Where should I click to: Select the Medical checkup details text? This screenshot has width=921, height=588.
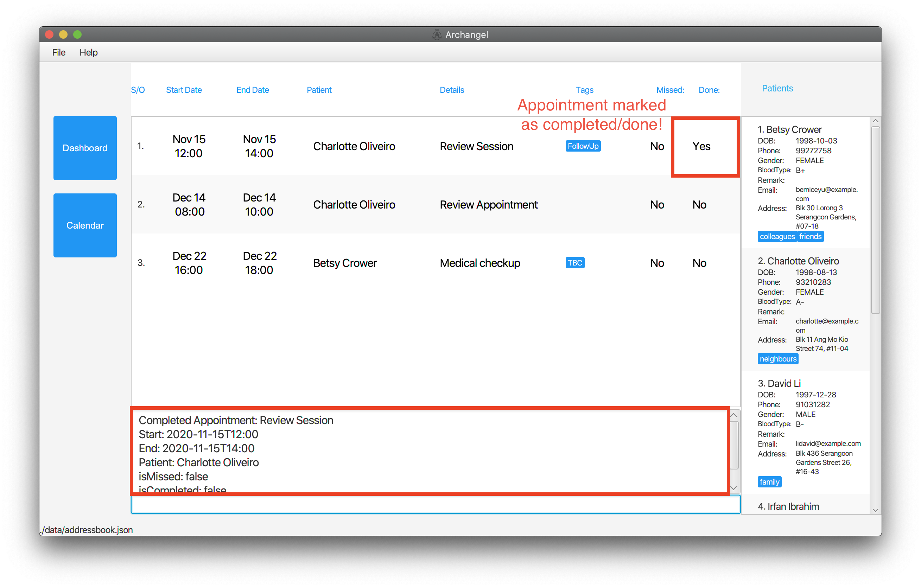[x=479, y=263]
